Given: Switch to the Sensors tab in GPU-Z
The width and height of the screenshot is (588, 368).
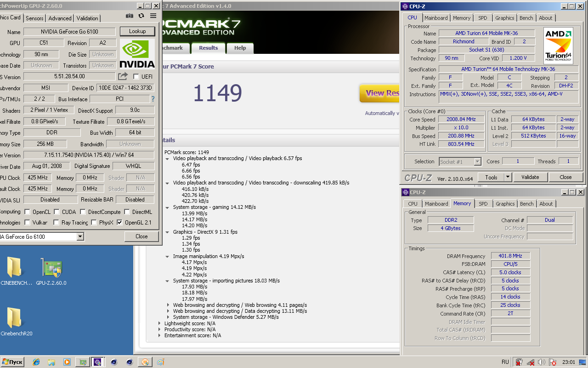Looking at the screenshot, I should (x=34, y=18).
